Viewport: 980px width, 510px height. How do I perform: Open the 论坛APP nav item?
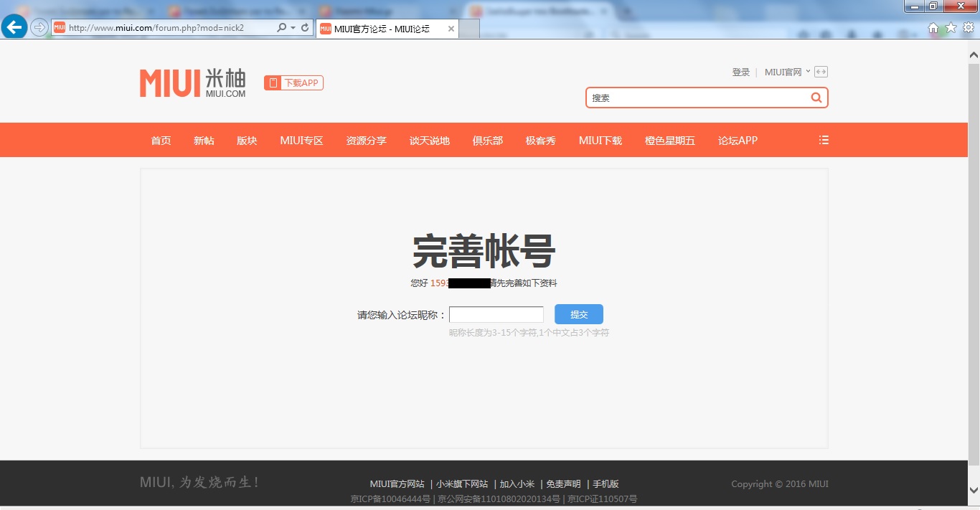click(738, 140)
